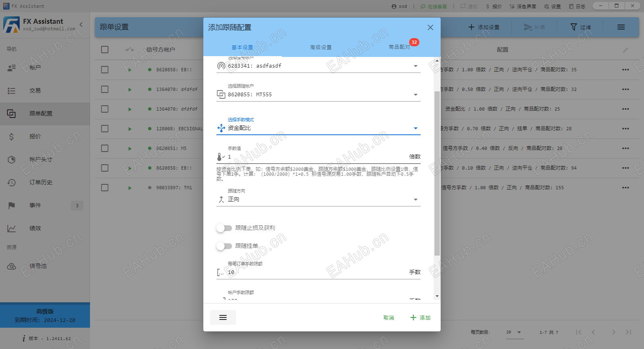Open the 过滤 filter in the toolbar
The image size is (644, 349).
[x=581, y=27]
